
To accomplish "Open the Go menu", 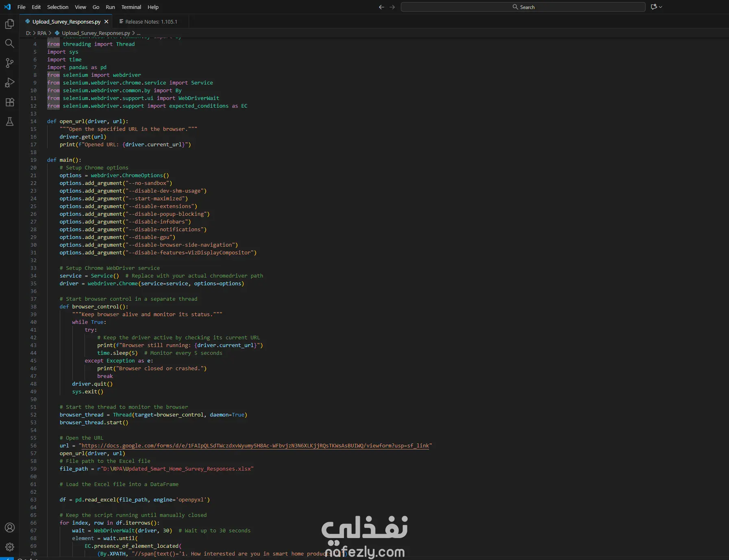I will tap(96, 7).
